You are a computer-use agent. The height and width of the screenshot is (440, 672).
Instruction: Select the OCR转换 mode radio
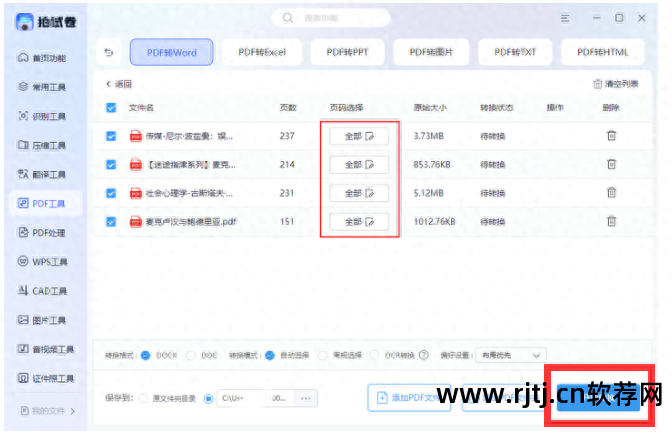[x=375, y=355]
